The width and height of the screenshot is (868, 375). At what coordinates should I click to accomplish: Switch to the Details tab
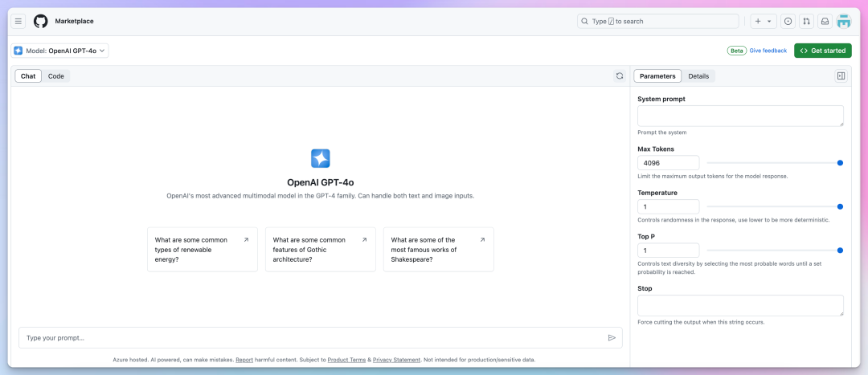click(698, 76)
